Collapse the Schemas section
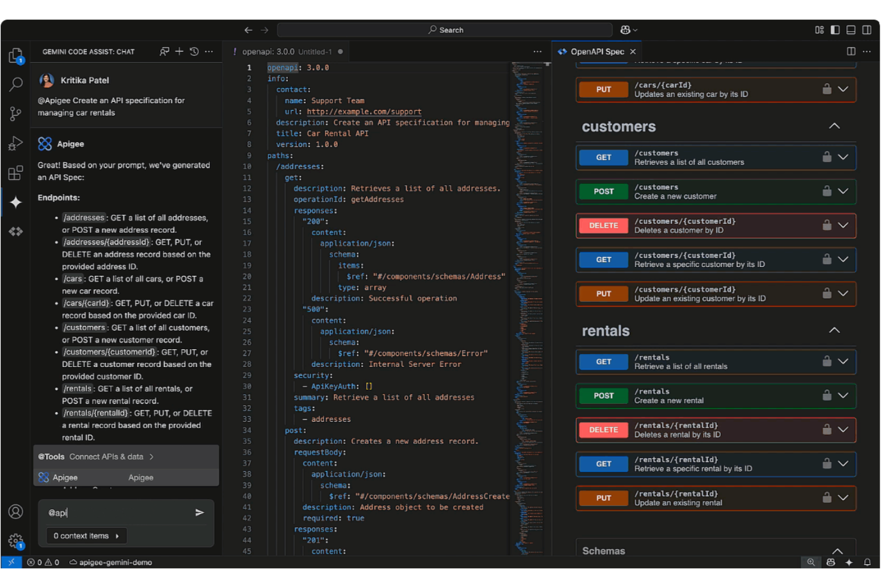 click(x=837, y=551)
